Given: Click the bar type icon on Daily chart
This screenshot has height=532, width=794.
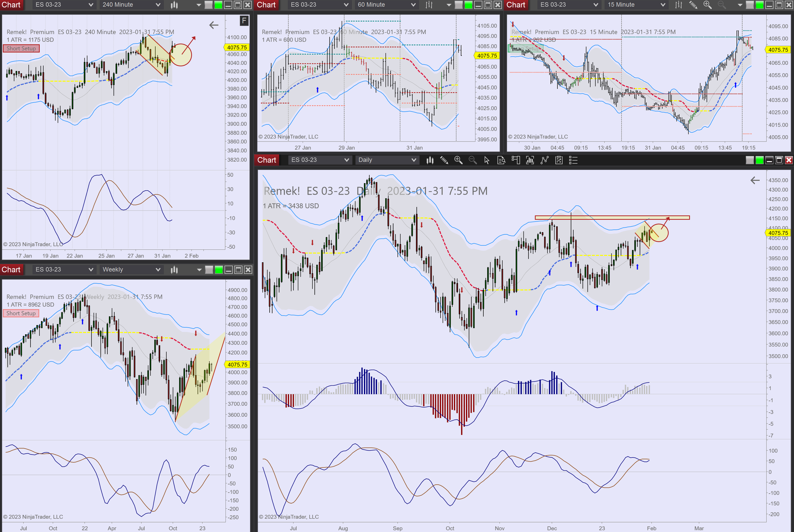Looking at the screenshot, I should pyautogui.click(x=430, y=160).
